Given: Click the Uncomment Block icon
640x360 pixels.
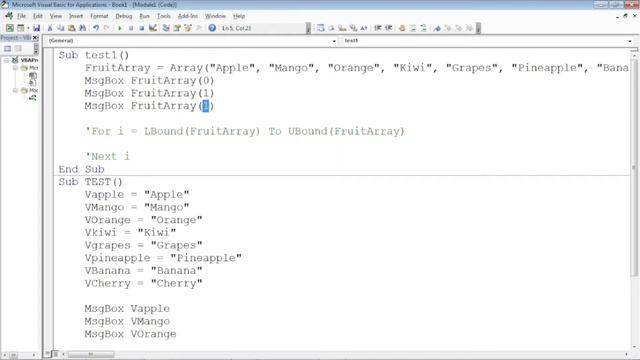Looking at the screenshot, I should click(423, 28).
